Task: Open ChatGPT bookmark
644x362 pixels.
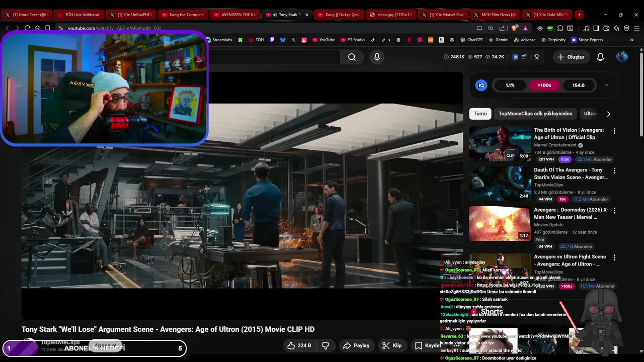Action: 471,40
